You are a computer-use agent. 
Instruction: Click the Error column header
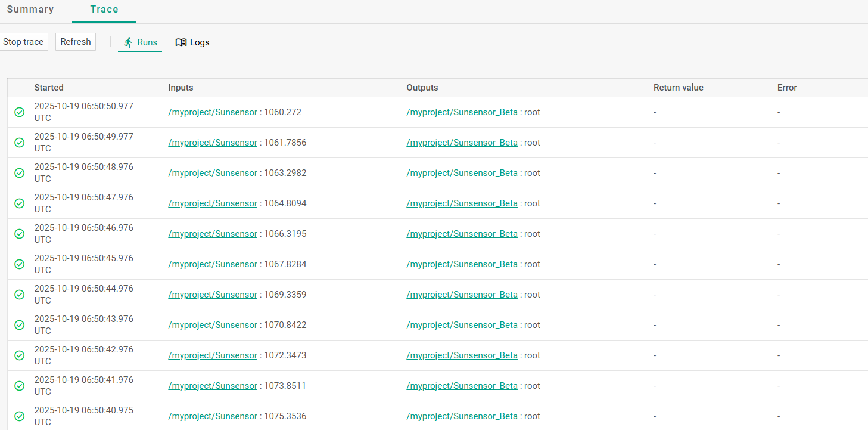pos(787,88)
